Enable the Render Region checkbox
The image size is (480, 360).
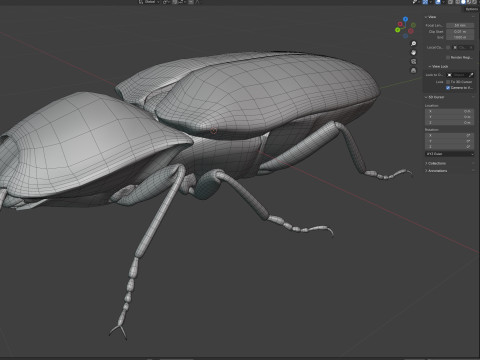point(448,58)
